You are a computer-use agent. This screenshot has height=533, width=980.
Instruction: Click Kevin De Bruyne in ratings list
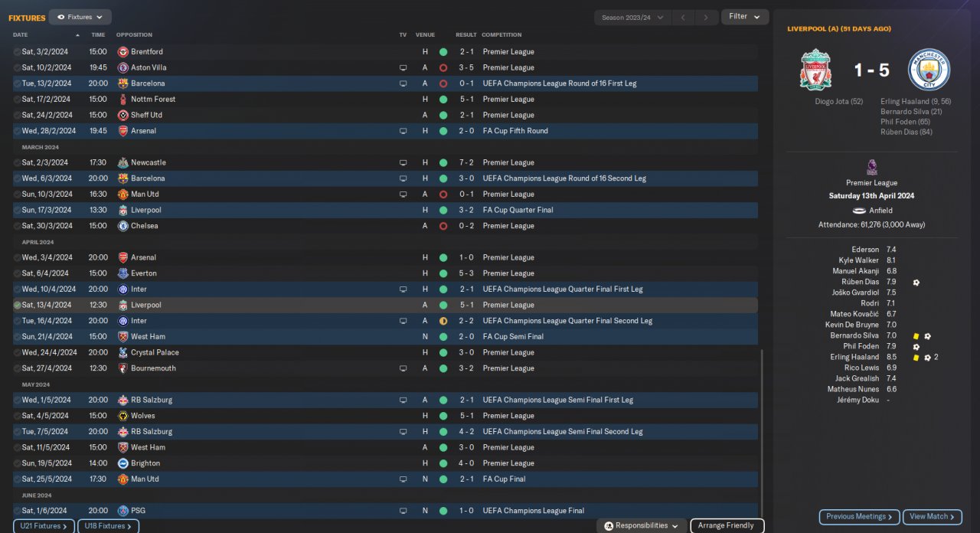tap(852, 325)
